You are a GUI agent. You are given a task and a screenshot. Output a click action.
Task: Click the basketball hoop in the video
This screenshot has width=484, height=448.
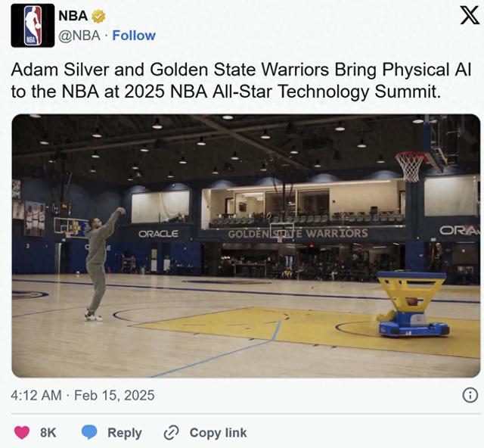[411, 166]
